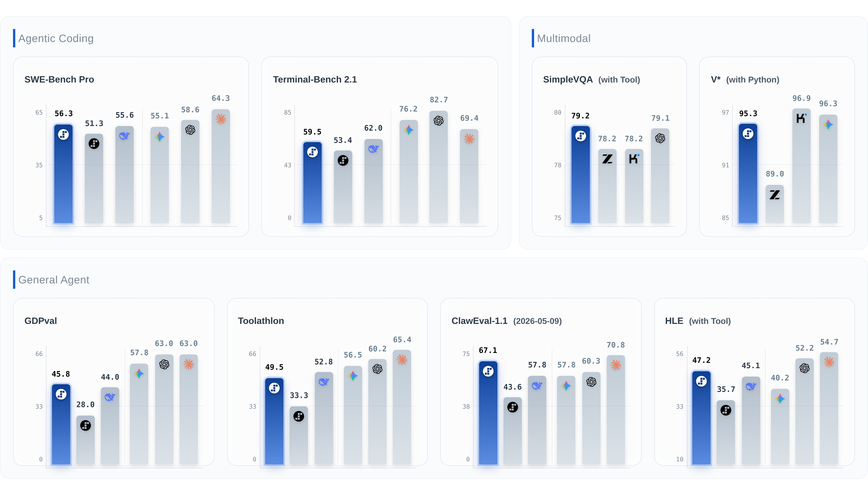Image resolution: width=868 pixels, height=495 pixels.
Task: Click the 63.0 OpenAI bar in GDPval
Action: coord(164,409)
